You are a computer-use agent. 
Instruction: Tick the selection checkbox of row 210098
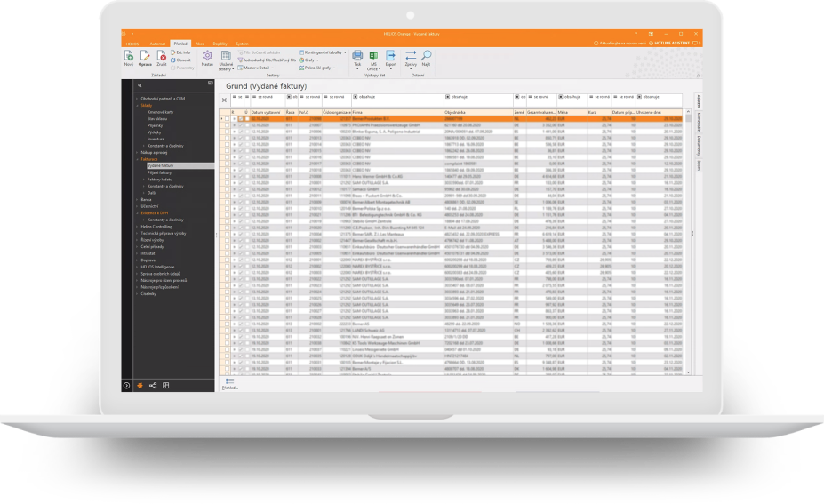[x=227, y=119]
